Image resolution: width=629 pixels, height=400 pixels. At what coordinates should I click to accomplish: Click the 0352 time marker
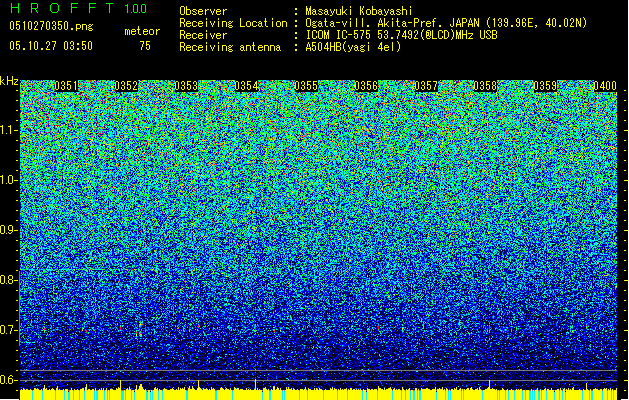126,86
